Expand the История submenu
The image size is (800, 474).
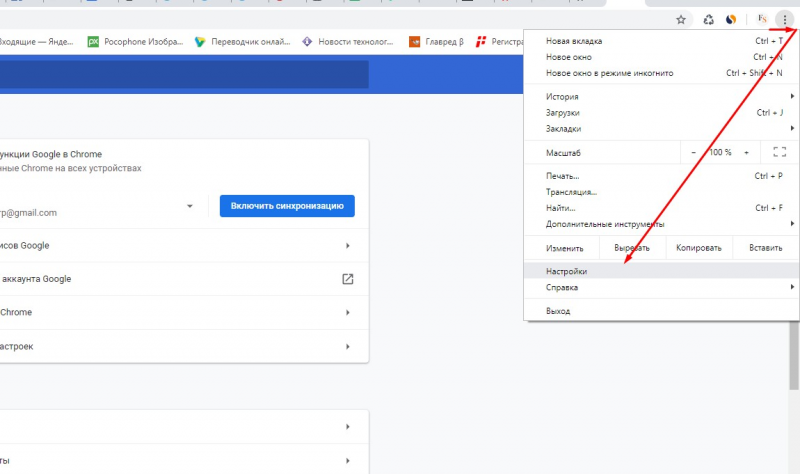tap(661, 96)
